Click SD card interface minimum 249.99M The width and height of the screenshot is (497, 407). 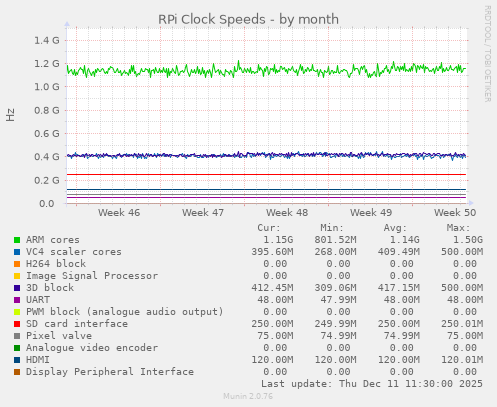point(335,324)
